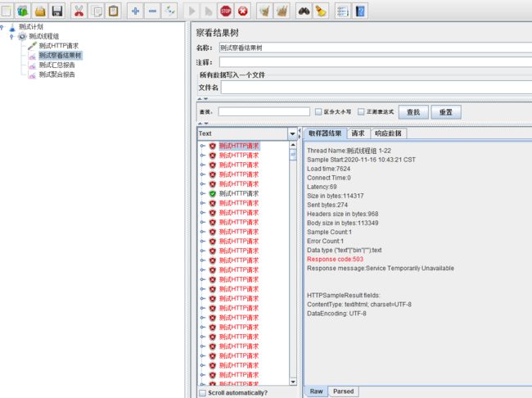Viewport: 532px width, 398px height.
Task: Open the Text renderer dropdown
Action: (x=292, y=133)
